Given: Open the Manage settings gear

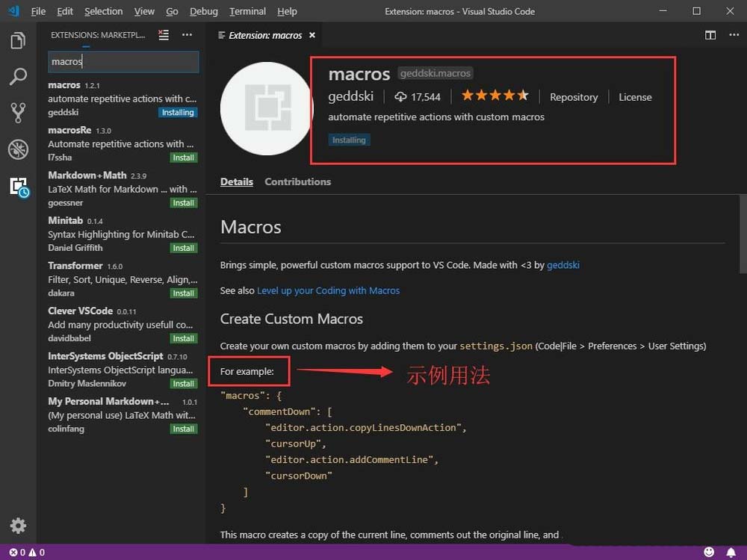Looking at the screenshot, I should (x=18, y=526).
